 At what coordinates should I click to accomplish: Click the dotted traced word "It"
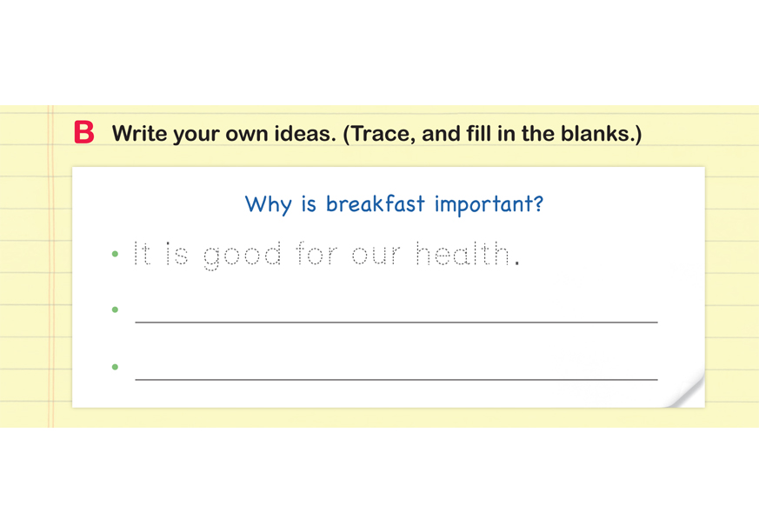pyautogui.click(x=142, y=254)
